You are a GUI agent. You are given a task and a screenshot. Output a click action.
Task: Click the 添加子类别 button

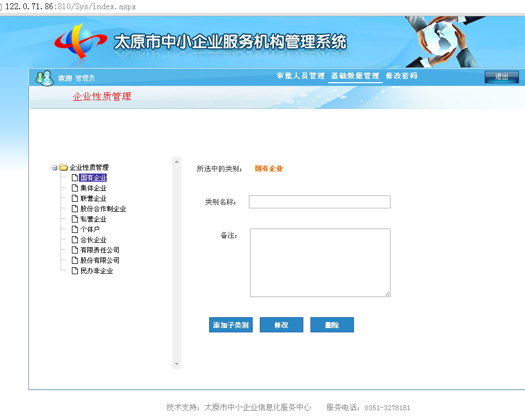[x=231, y=325]
